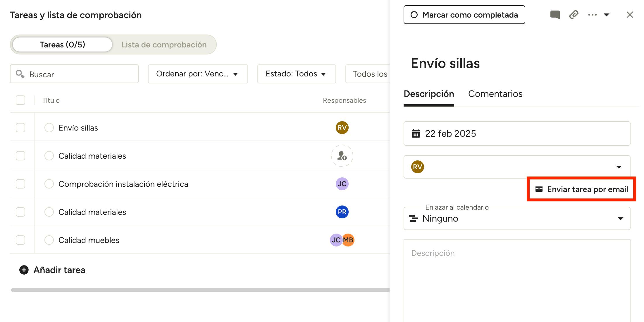Expand the Estado: Todos filter
The height and width of the screenshot is (322, 644).
tap(296, 74)
